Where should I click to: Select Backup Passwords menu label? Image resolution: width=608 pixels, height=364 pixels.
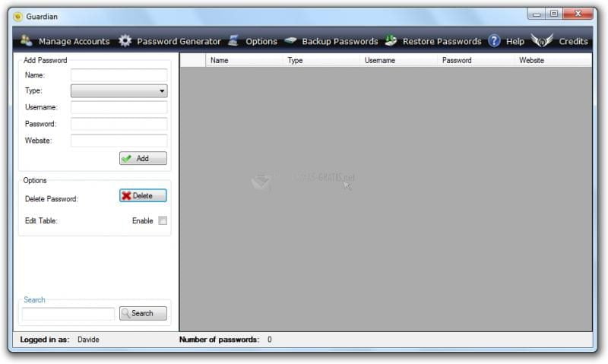coord(340,42)
